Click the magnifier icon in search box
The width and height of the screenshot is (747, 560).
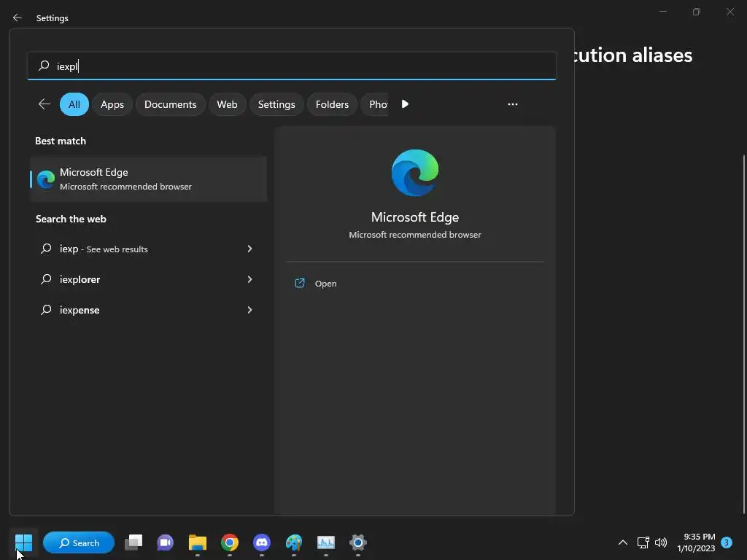[44, 65]
